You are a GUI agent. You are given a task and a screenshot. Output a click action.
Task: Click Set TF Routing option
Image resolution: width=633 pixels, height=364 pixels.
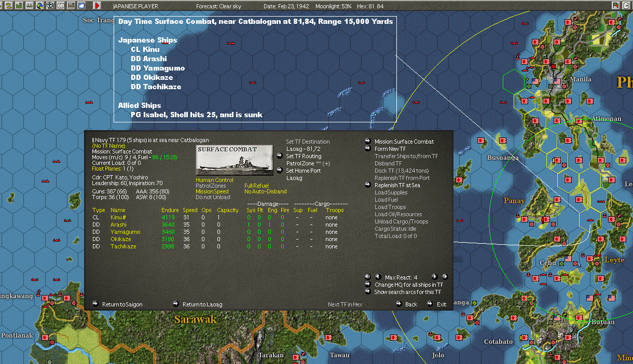[304, 156]
